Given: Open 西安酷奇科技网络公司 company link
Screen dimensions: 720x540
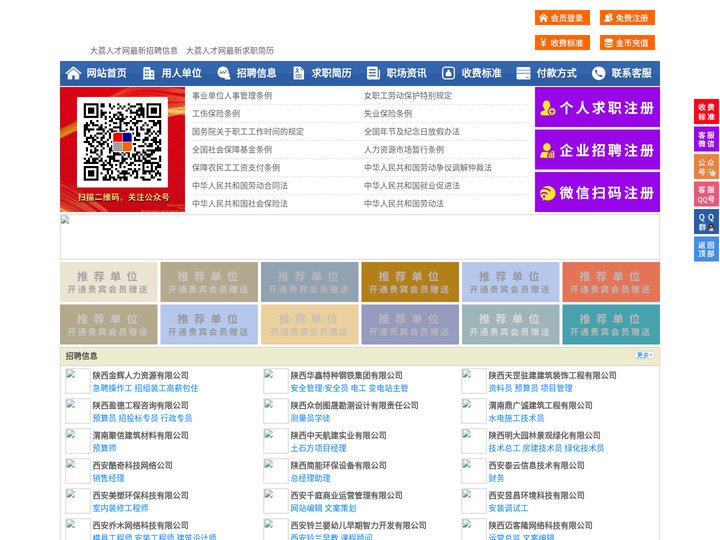Looking at the screenshot, I should 133,465.
